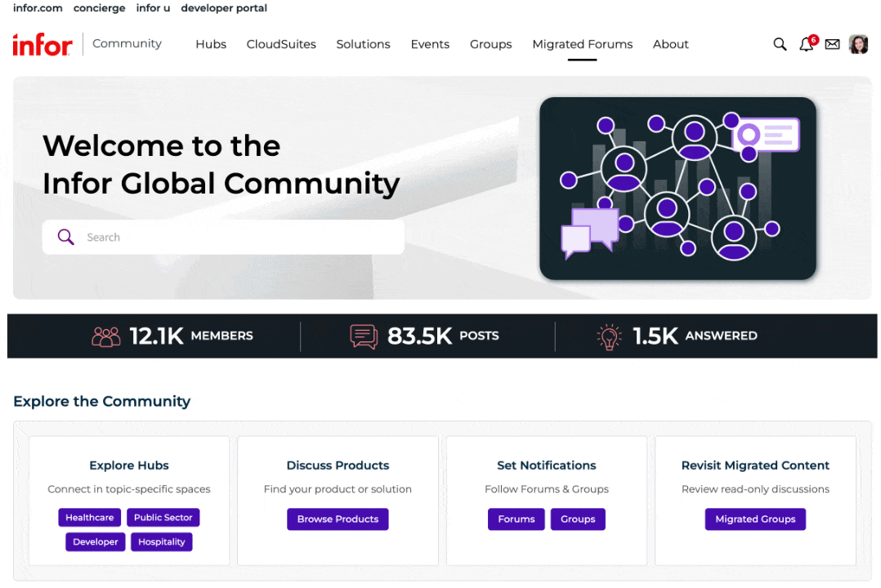Click the lightbulb icon next to 1.5K Answered
This screenshot has height=588, width=881.
(x=608, y=336)
